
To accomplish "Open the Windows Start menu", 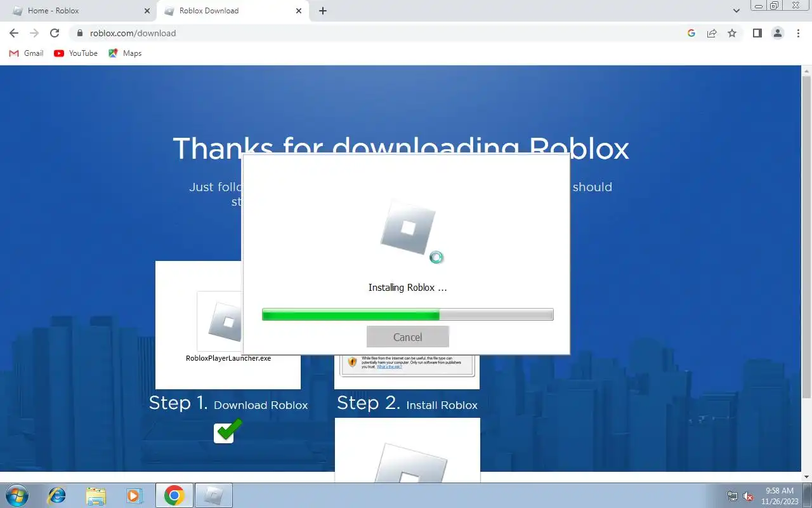I will click(x=16, y=495).
